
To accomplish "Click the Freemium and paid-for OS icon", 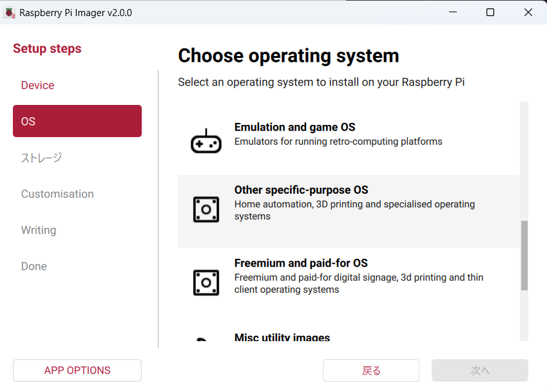I will coord(206,283).
